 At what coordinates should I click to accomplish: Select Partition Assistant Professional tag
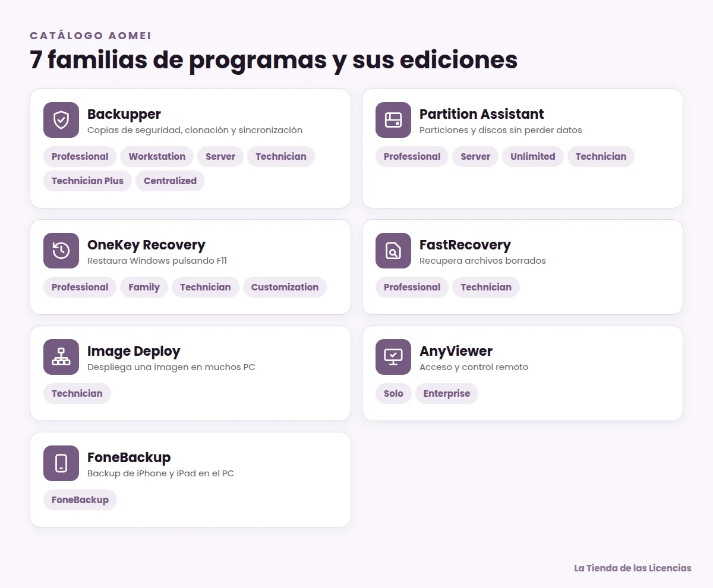coord(412,157)
